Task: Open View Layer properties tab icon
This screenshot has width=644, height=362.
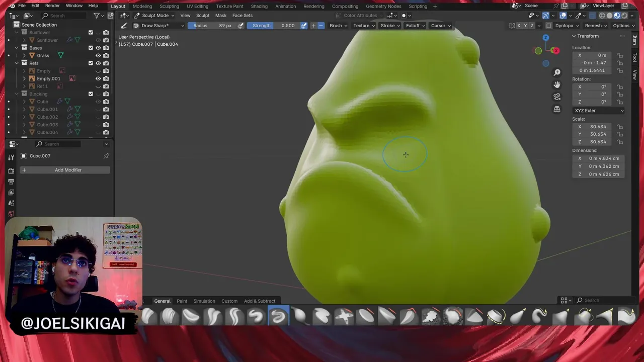Action: tap(11, 192)
